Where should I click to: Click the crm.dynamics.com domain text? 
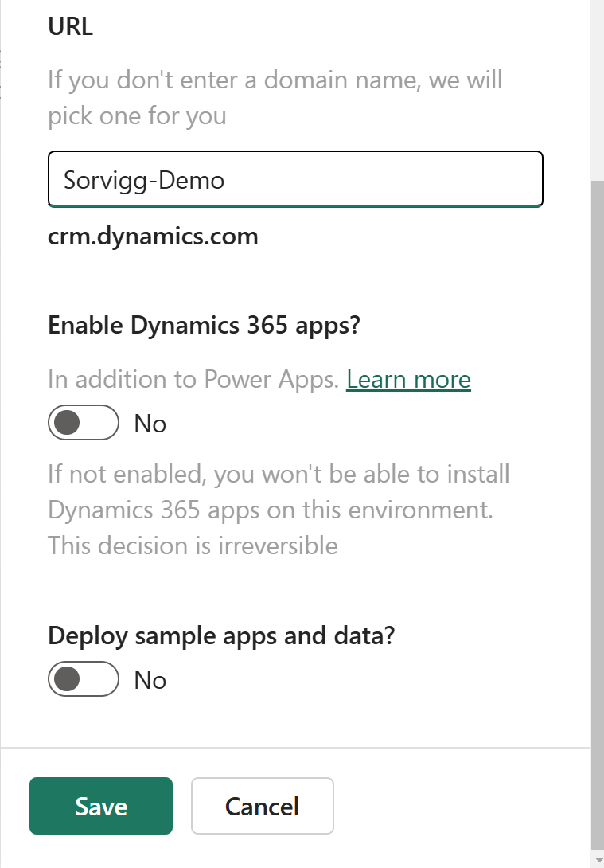click(154, 237)
